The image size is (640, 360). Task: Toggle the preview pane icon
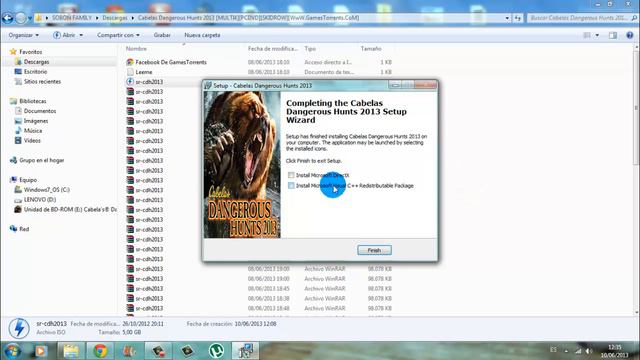[613, 36]
